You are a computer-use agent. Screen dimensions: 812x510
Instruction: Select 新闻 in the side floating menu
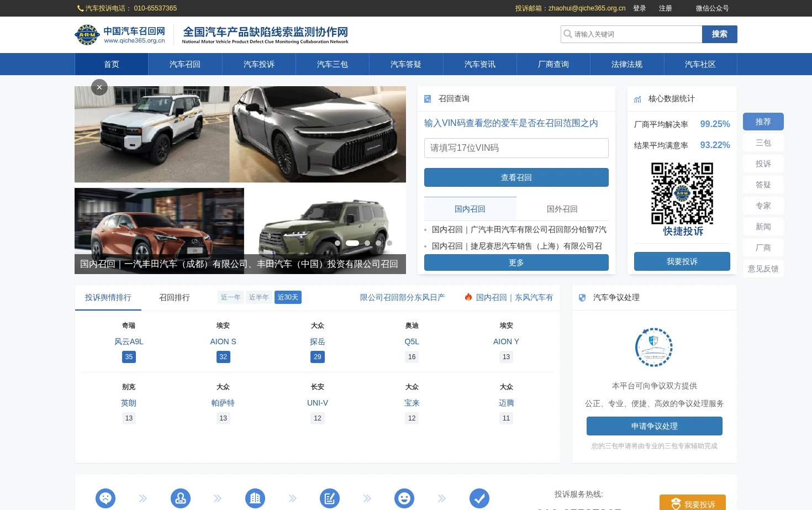pos(763,227)
